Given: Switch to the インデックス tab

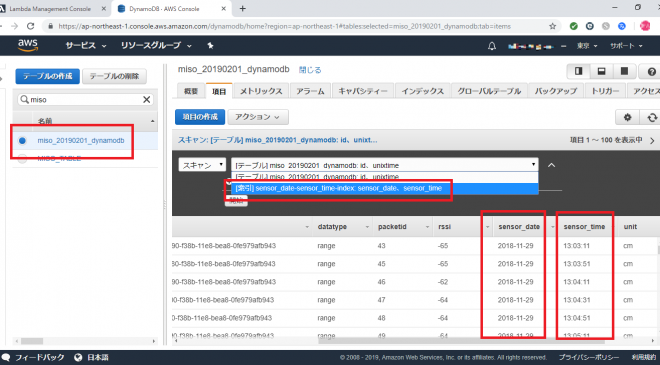Looking at the screenshot, I should click(423, 91).
